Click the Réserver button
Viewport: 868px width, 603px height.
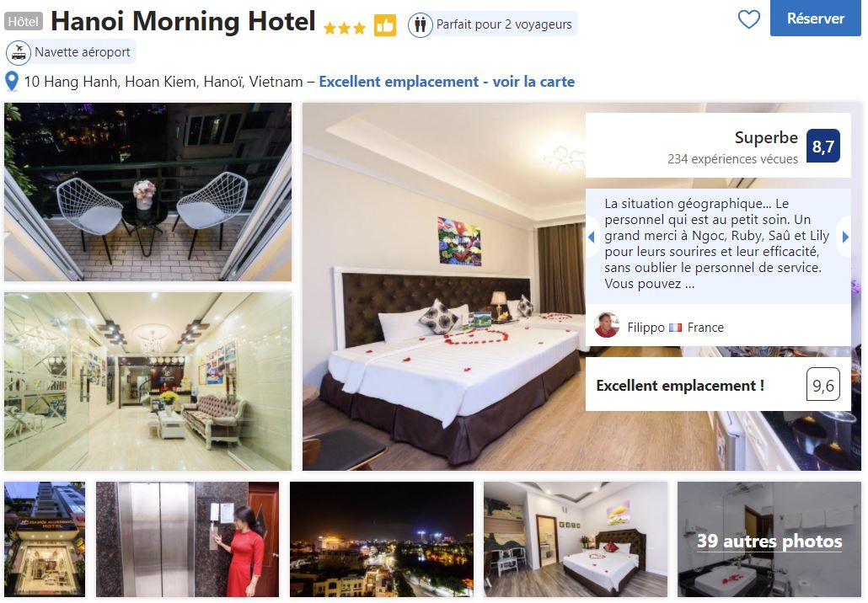click(816, 19)
